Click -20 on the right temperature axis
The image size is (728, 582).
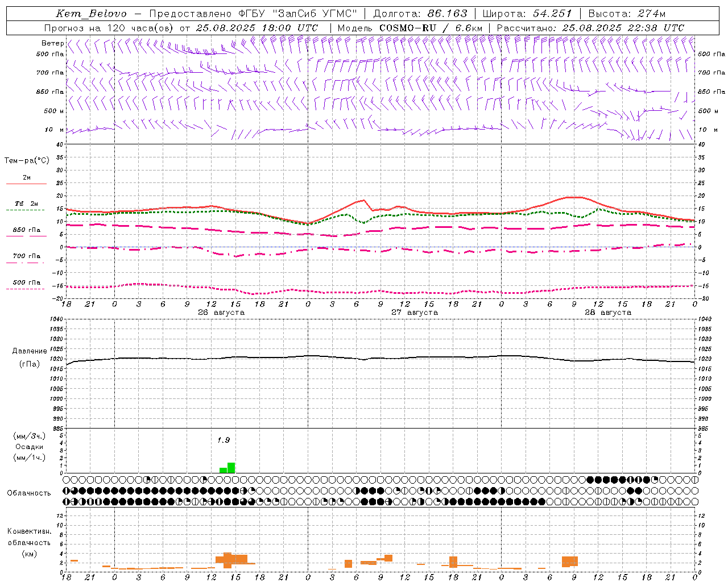(703, 298)
